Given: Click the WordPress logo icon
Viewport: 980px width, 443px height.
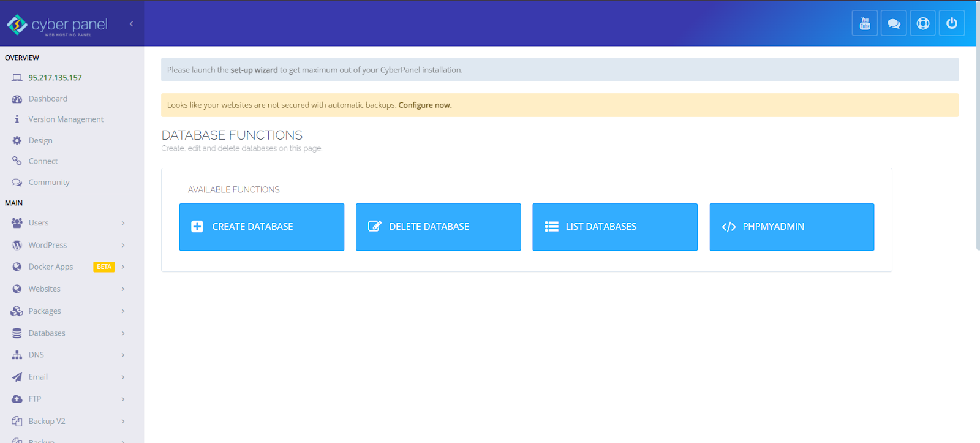Looking at the screenshot, I should point(17,245).
